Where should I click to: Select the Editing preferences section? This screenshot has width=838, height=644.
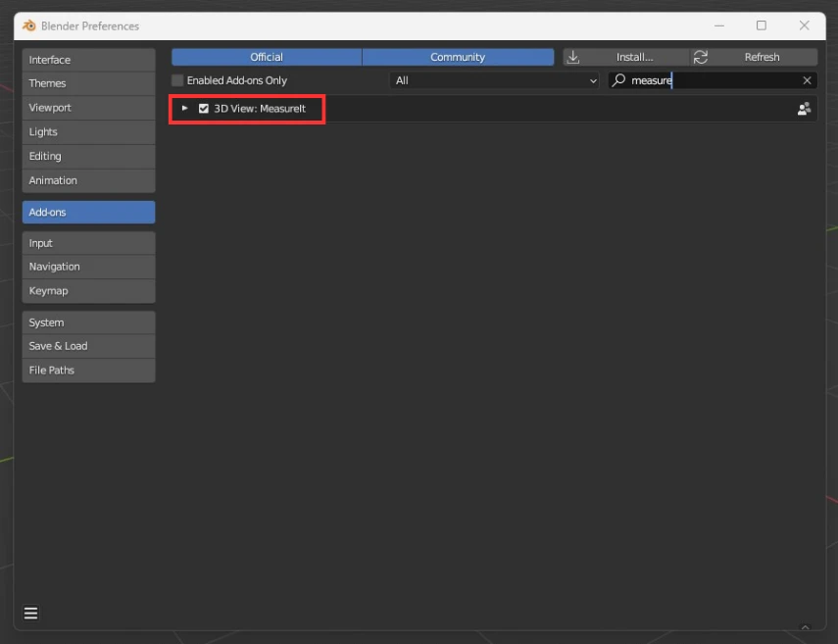tap(89, 156)
